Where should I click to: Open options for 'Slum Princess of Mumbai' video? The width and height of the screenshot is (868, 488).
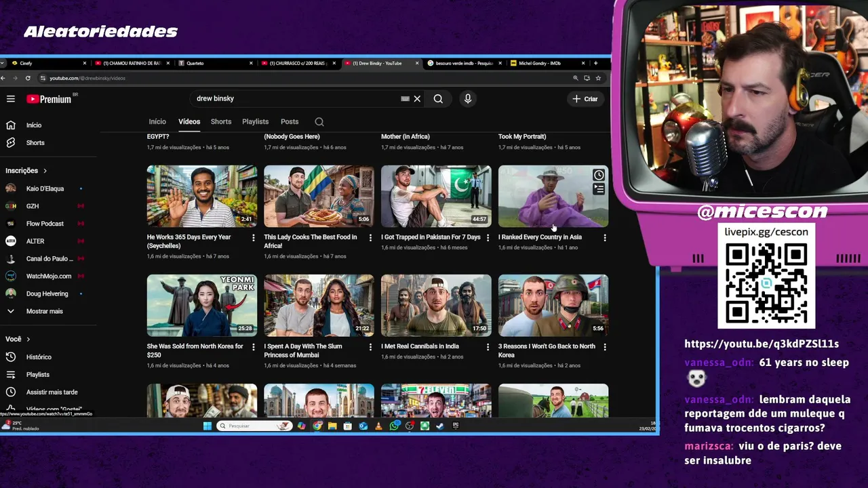coord(370,347)
